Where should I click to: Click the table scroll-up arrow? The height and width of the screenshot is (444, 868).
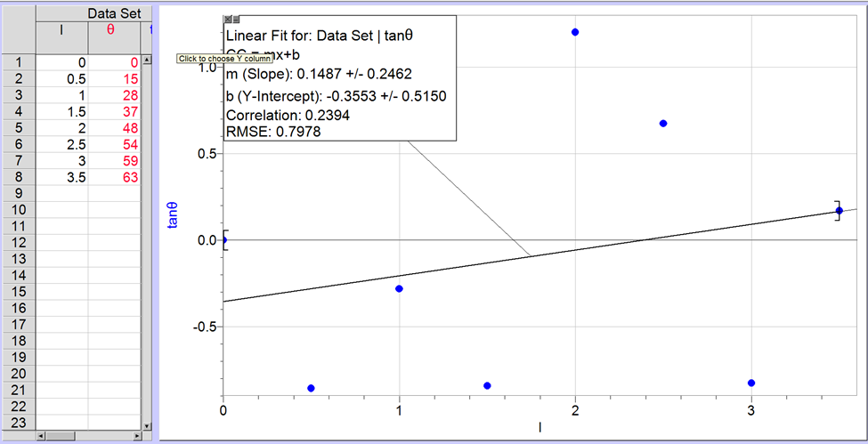tap(147, 59)
